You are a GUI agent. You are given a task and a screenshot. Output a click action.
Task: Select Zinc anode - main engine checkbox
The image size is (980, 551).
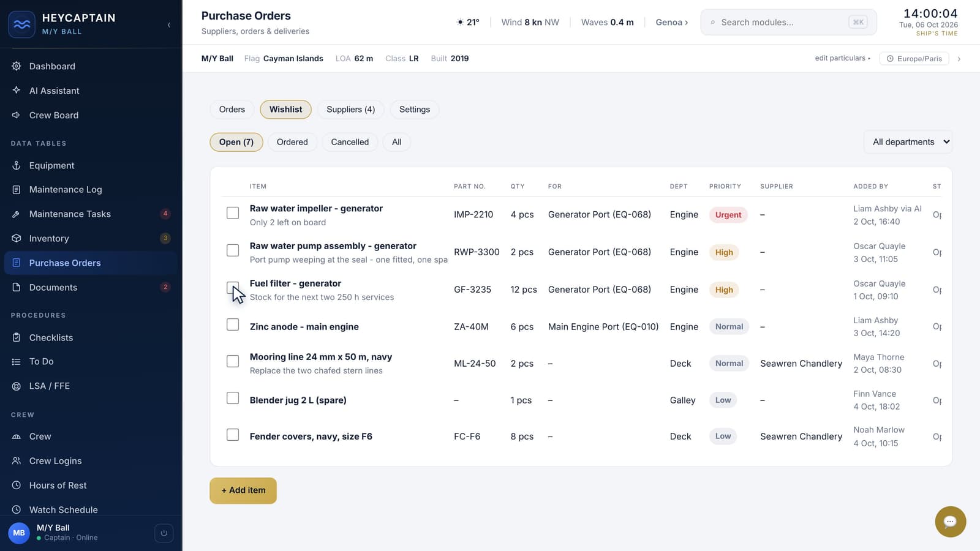pyautogui.click(x=233, y=324)
